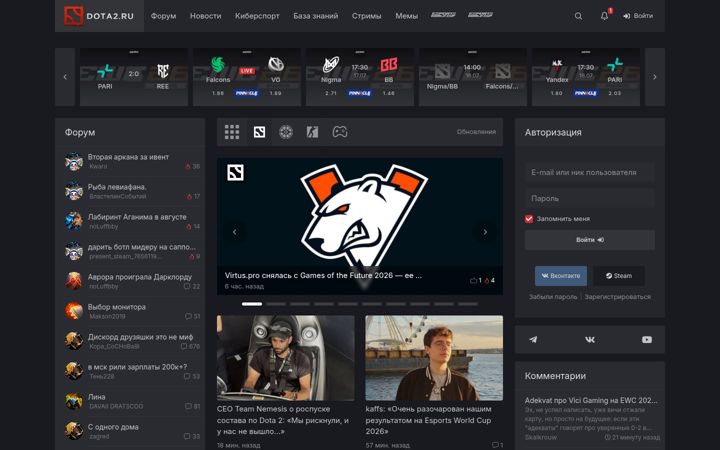Open the CEO Team Nemesis article thumbnail

pyautogui.click(x=286, y=358)
